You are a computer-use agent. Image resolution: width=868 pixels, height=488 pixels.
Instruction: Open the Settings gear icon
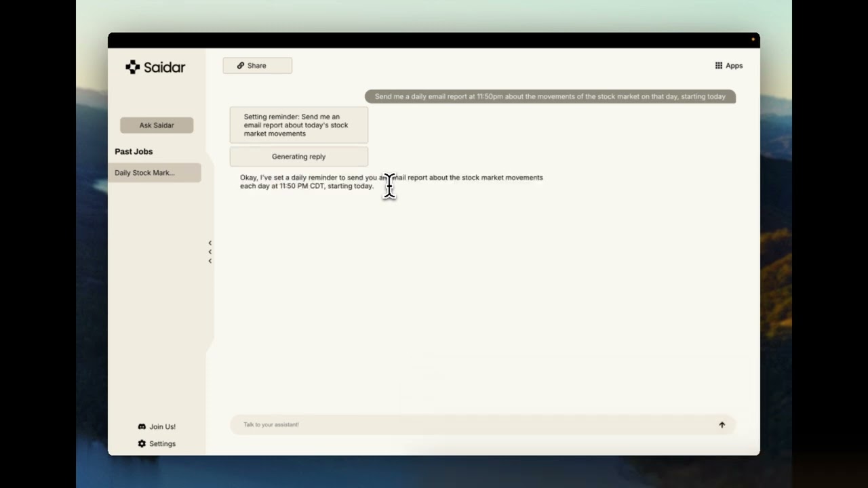[142, 443]
